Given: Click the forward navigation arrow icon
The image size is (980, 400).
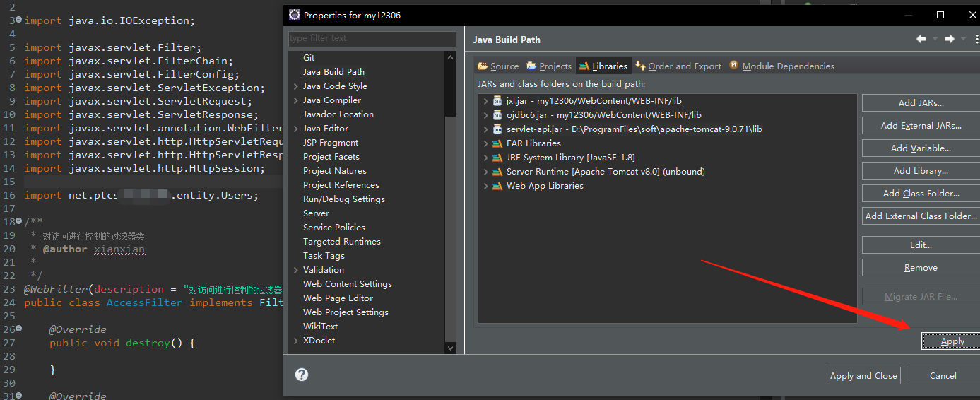Looking at the screenshot, I should [x=950, y=39].
